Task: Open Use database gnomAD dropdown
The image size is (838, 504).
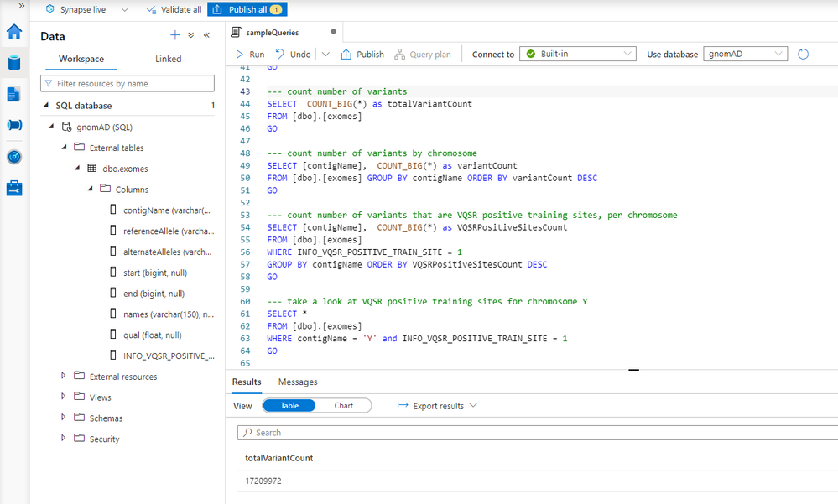Action: coord(745,54)
